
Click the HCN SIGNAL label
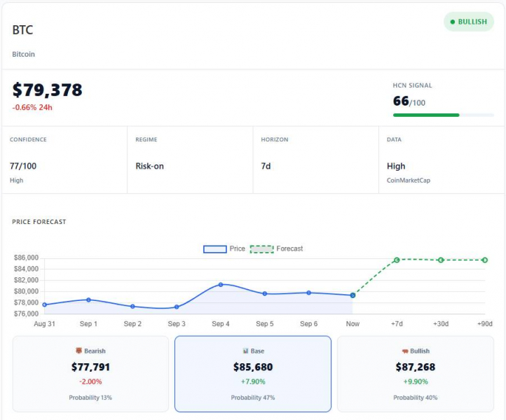point(412,85)
